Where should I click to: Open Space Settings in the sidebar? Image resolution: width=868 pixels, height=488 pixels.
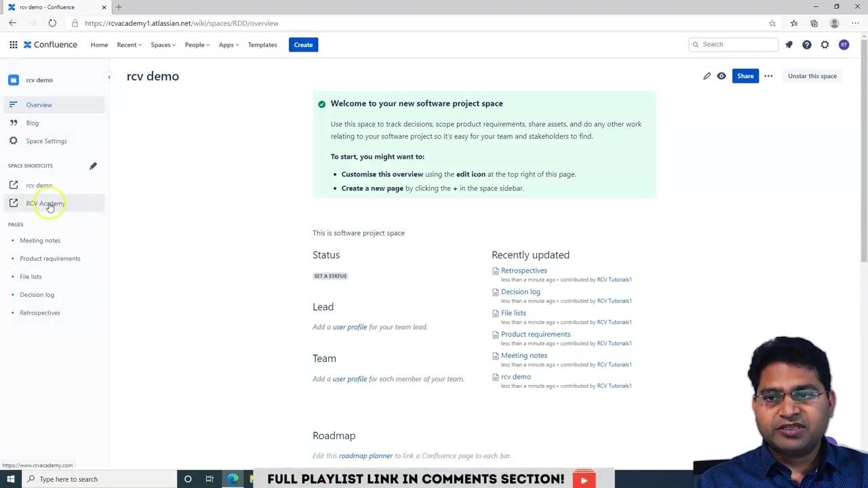pos(54,141)
